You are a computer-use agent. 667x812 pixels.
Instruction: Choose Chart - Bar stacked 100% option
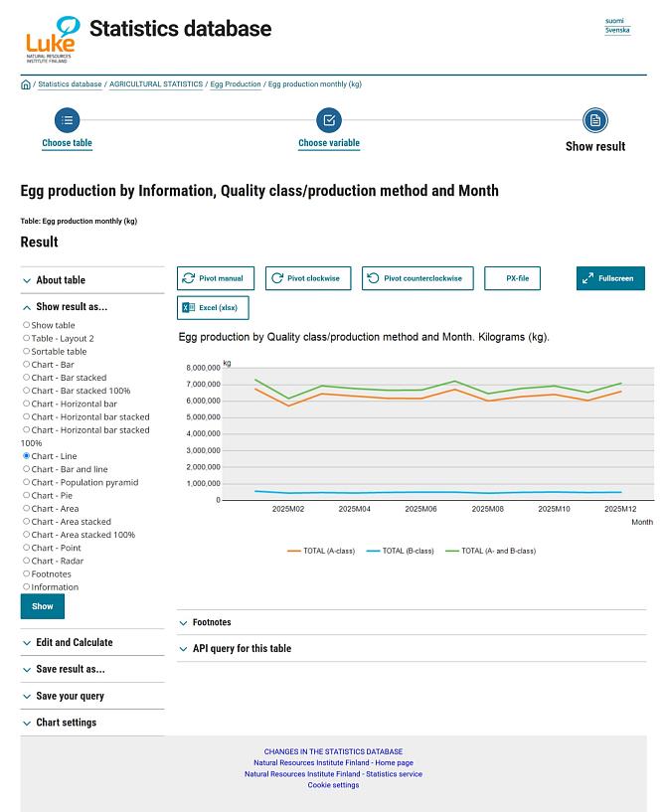(26, 390)
